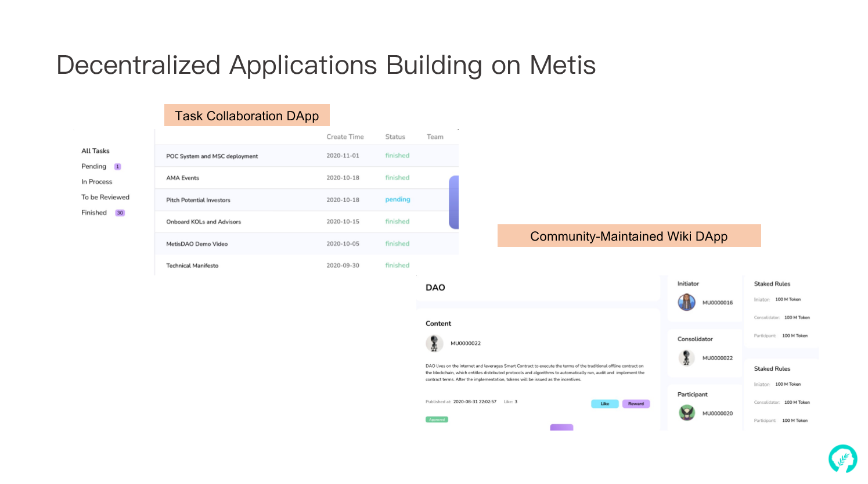Image resolution: width=868 pixels, height=484 pixels.
Task: Click the Content section heading
Action: pos(438,324)
